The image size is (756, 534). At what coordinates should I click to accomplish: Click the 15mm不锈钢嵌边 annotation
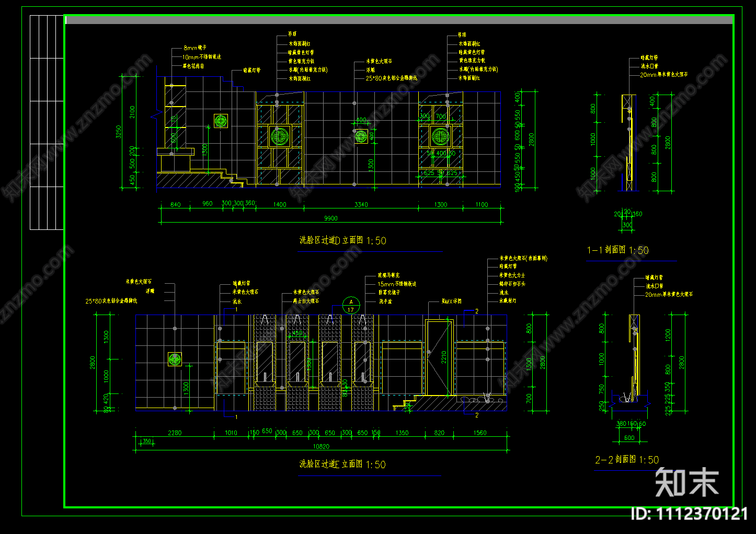[397, 284]
